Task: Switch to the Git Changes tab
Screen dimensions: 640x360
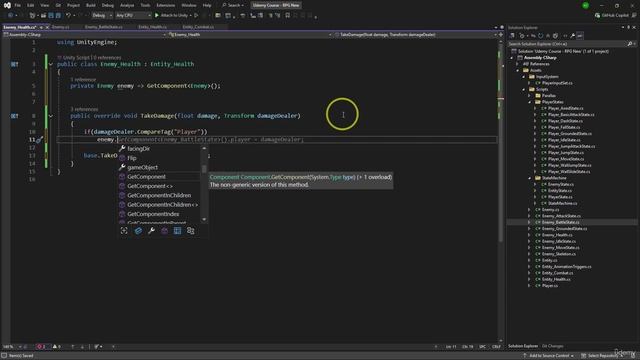Action: coord(552,346)
